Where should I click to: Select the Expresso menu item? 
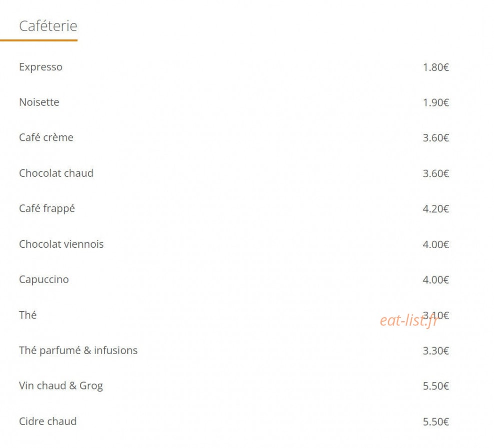[x=40, y=67]
